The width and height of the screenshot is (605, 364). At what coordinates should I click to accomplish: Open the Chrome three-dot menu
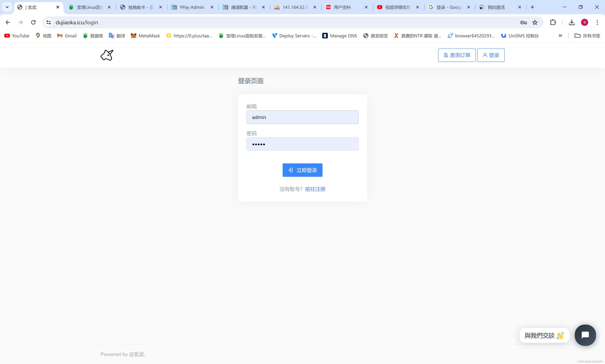pos(597,22)
